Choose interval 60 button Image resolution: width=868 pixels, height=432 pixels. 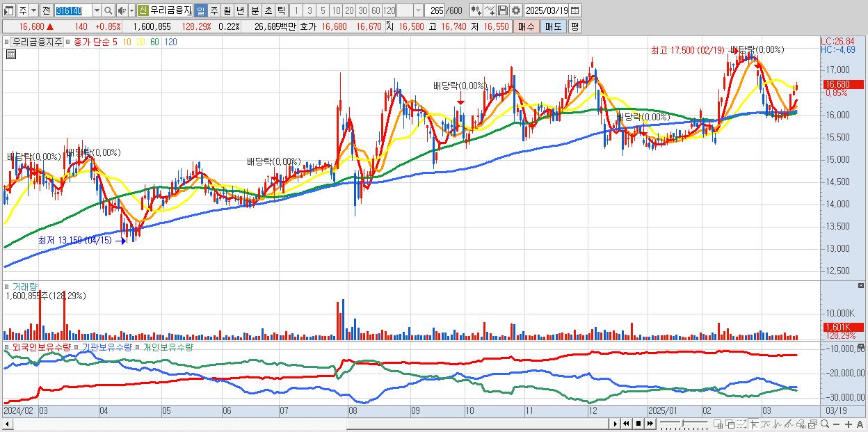click(x=376, y=10)
